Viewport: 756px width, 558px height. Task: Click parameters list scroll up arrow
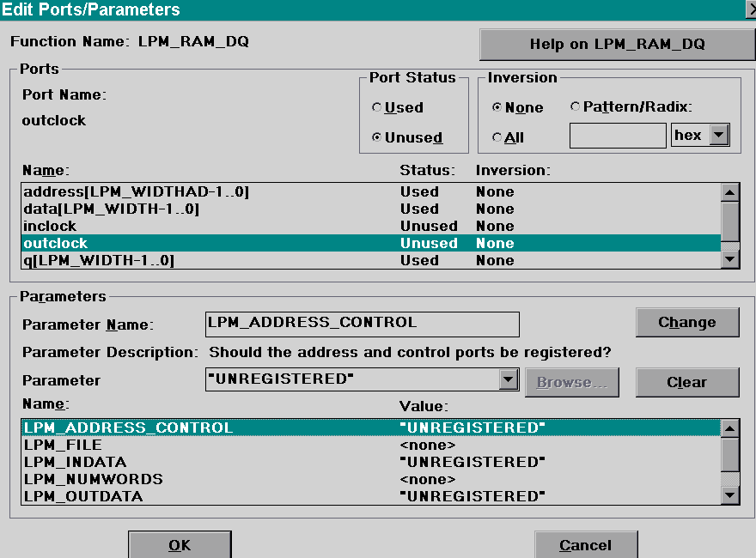[x=730, y=428]
